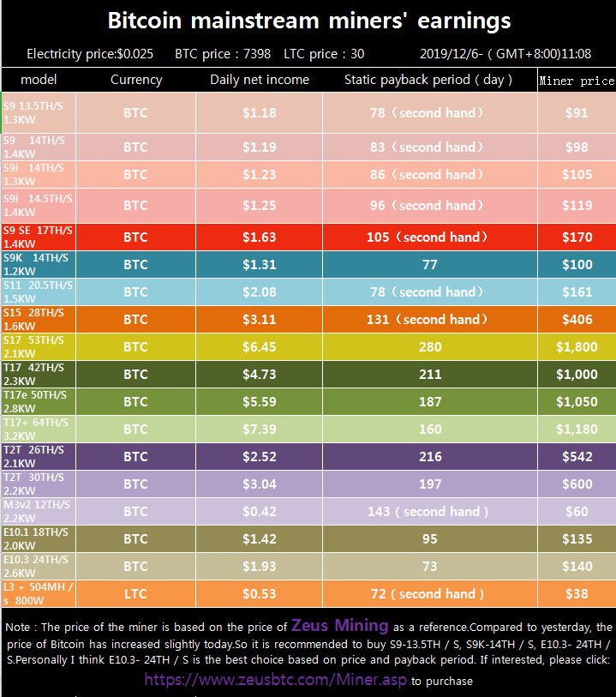Select the E10.3 24TH/S model cell
The width and height of the screenshot is (616, 697).
tap(39, 566)
